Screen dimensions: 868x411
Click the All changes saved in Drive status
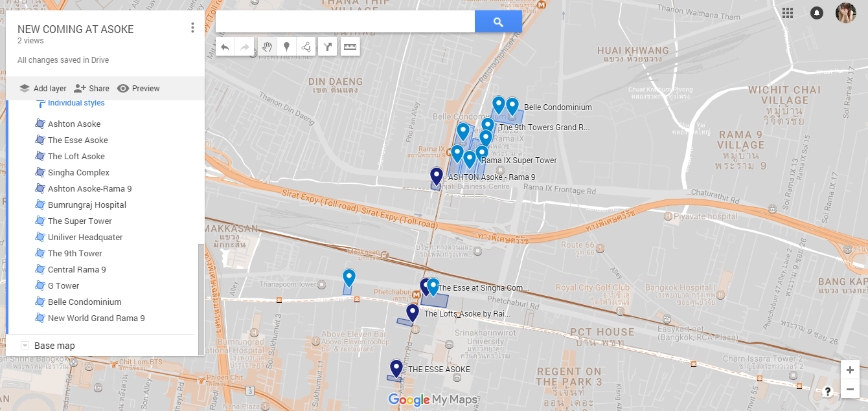point(63,60)
